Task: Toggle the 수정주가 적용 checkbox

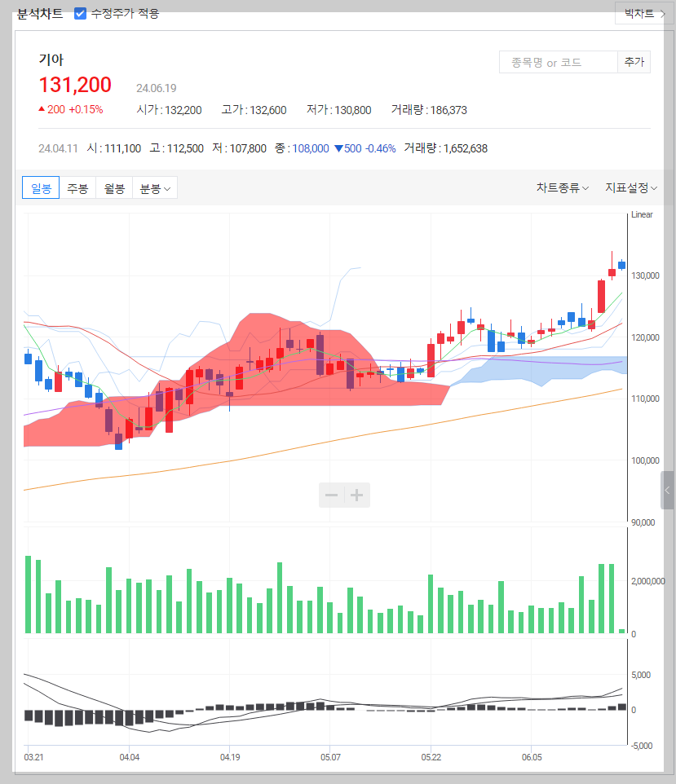Action: (80, 14)
